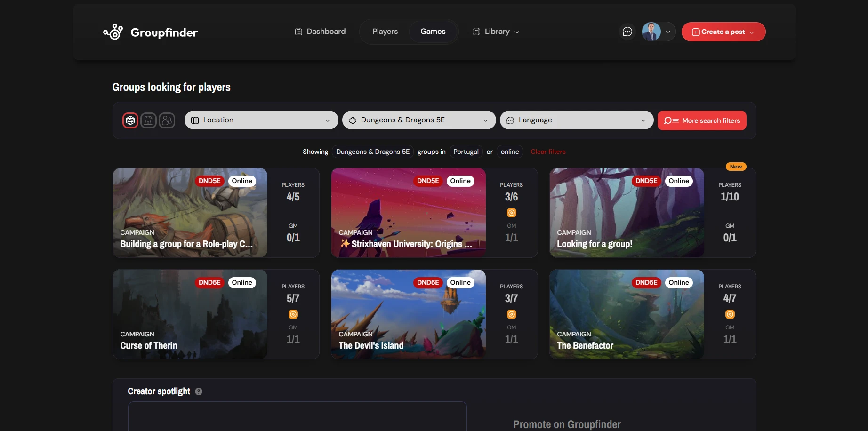Viewport: 868px width, 431px height.
Task: Click the 4/7 players count
Action: 730,298
